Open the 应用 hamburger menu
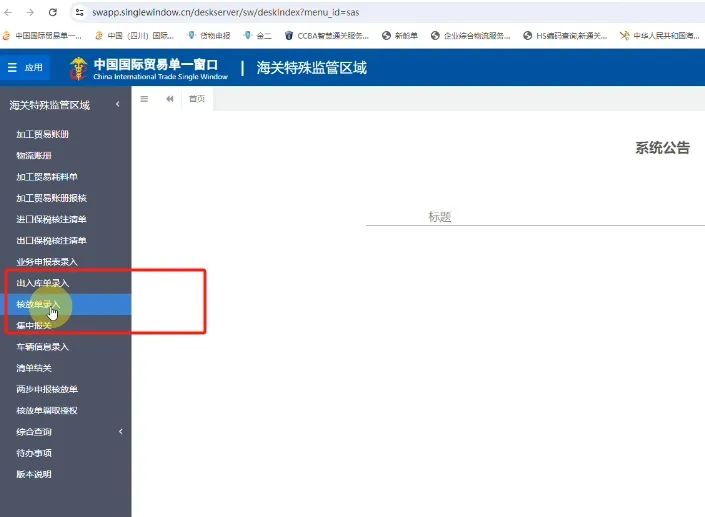 point(25,68)
